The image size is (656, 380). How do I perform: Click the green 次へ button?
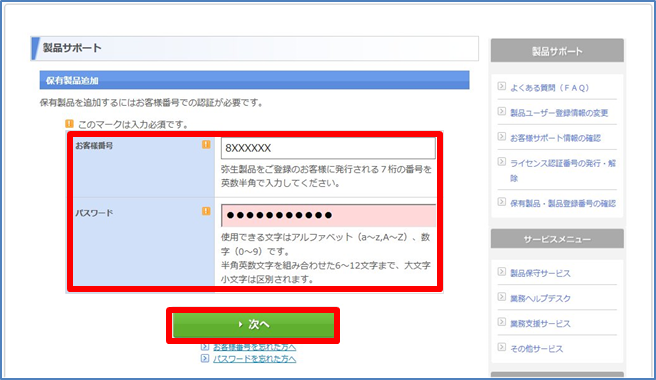click(x=253, y=325)
